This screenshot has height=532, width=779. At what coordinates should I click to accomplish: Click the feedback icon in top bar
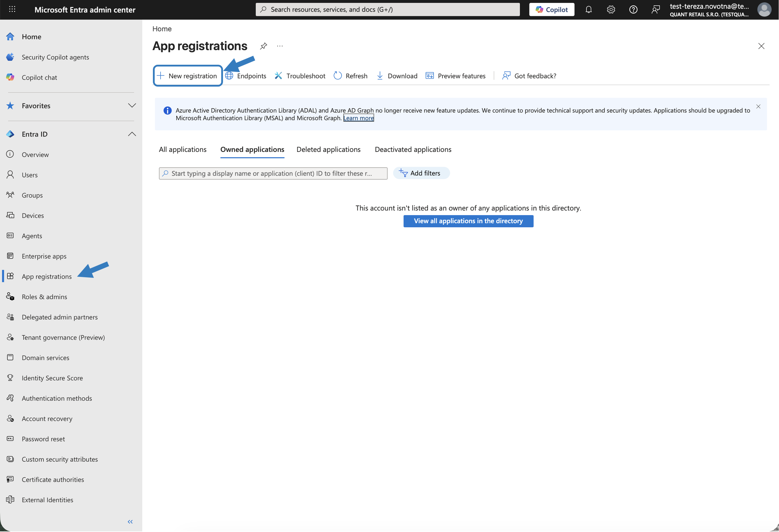655,9
